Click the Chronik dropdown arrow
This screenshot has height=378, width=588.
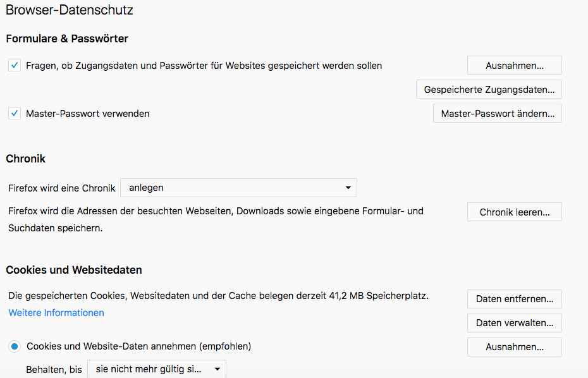[348, 188]
